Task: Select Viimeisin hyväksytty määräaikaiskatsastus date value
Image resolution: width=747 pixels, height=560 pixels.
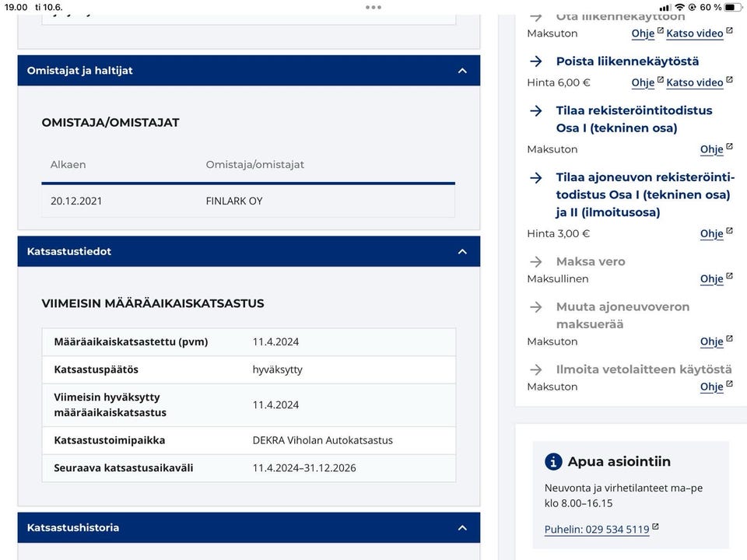Action: click(275, 405)
